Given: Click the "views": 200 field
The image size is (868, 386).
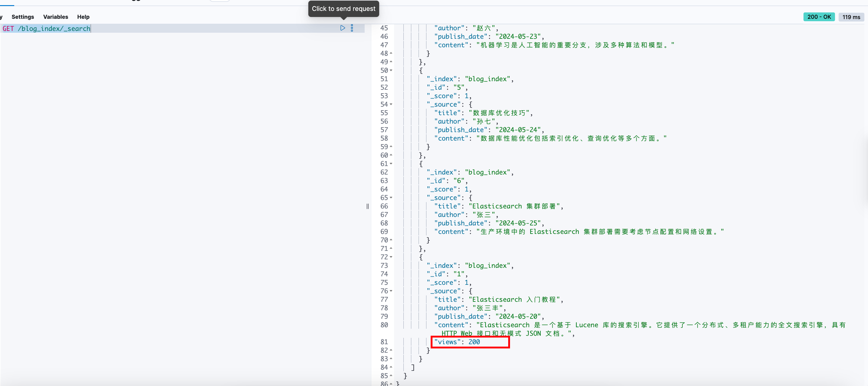Looking at the screenshot, I should click(457, 342).
